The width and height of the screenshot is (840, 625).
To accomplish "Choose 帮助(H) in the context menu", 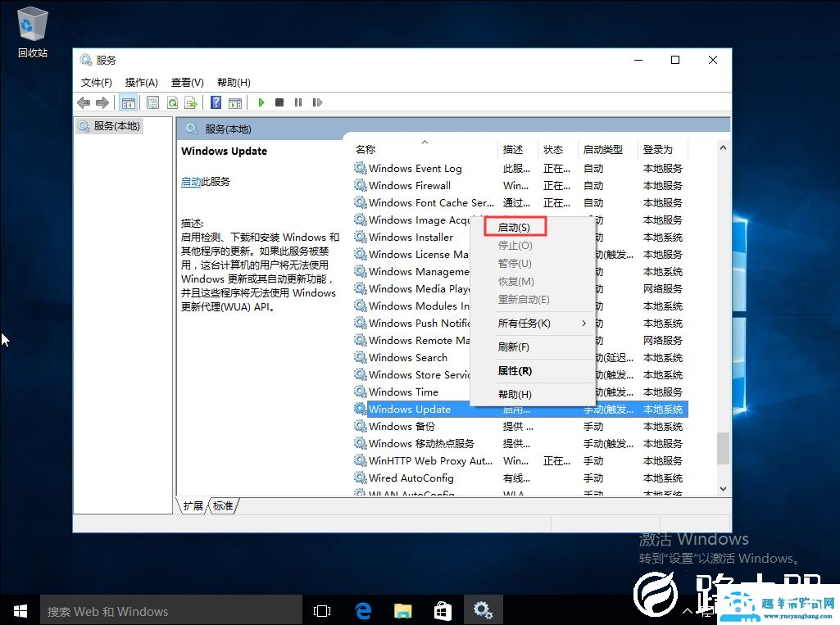I will click(533, 394).
